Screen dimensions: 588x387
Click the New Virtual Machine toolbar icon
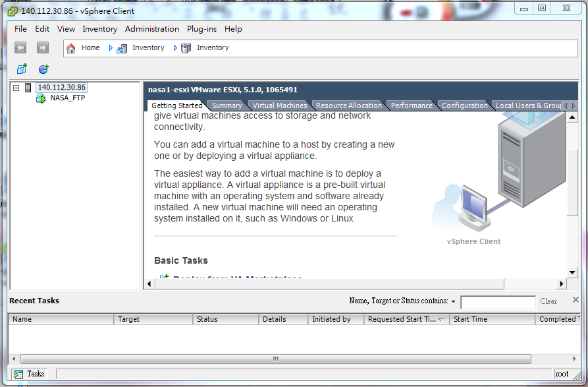pyautogui.click(x=22, y=69)
